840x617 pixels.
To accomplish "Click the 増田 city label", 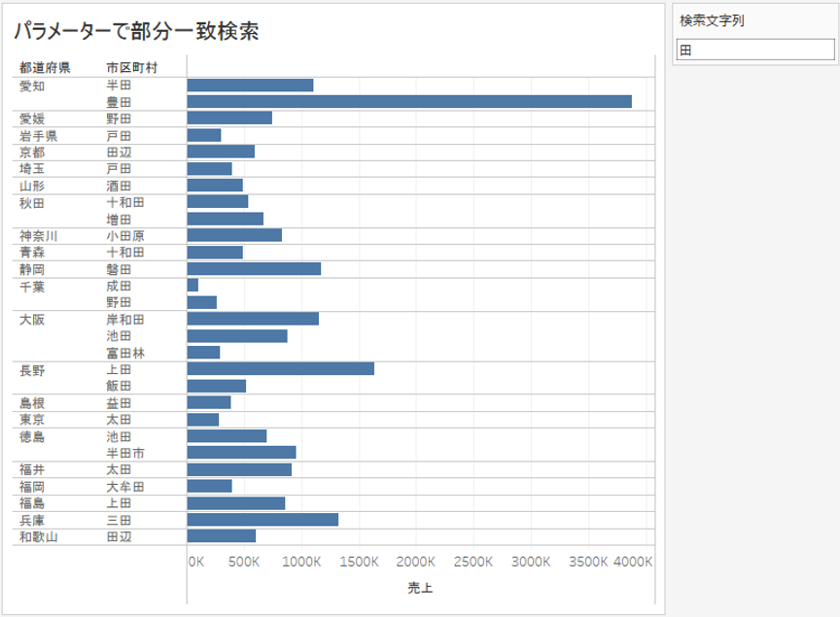I will [x=119, y=220].
